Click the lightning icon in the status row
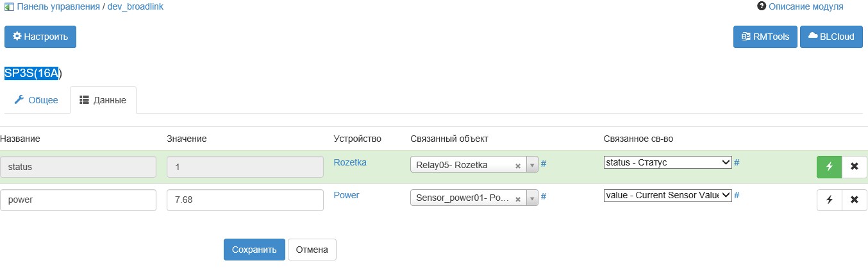Screen dimensions: 868x272 pyautogui.click(x=829, y=167)
